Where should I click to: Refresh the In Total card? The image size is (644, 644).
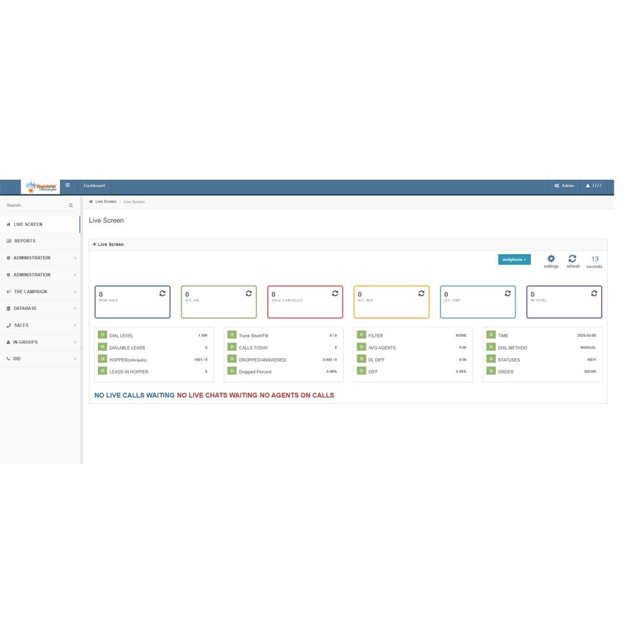click(594, 294)
